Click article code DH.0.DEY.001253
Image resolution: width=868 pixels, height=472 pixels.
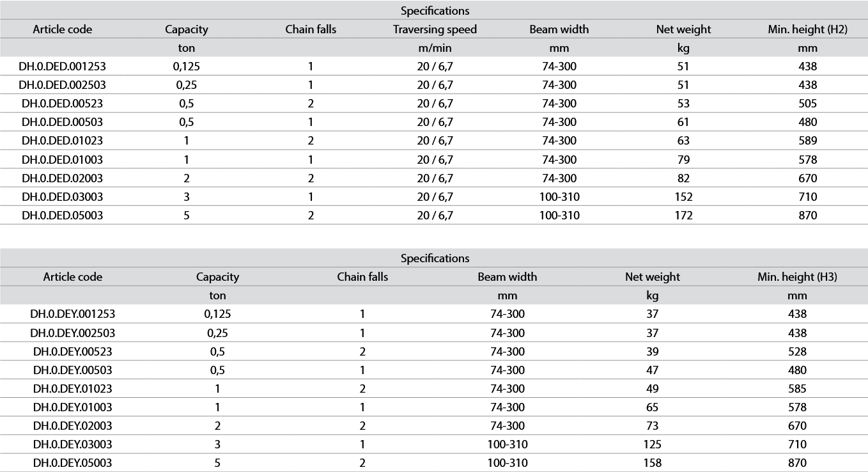(x=73, y=314)
